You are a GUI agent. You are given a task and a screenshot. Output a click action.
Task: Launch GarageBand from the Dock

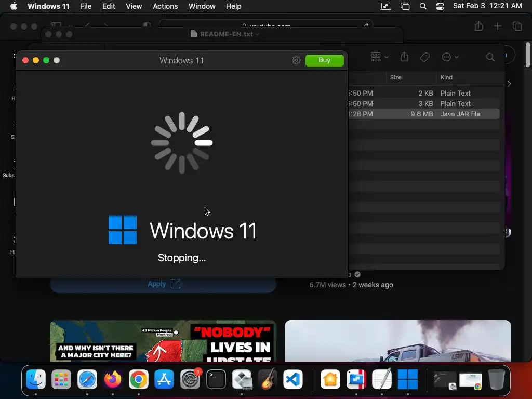coord(268,379)
